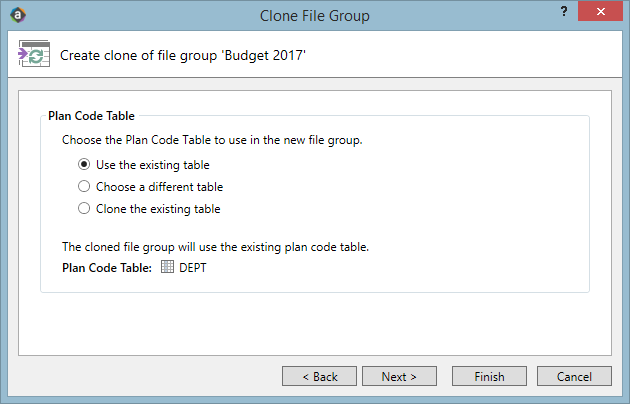Click the 'Use the existing table' label text

[153, 165]
